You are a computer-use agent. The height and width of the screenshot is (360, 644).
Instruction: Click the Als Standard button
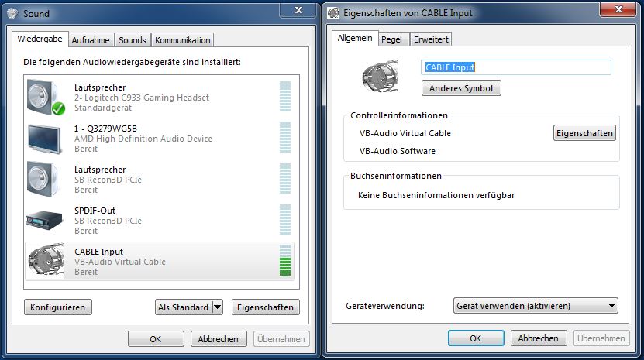184,307
